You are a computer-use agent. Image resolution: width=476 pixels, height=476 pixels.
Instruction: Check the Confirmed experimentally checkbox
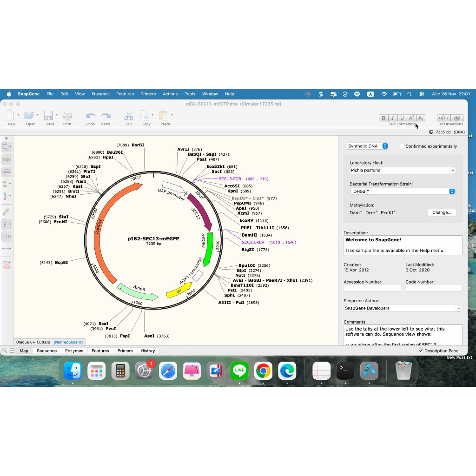click(402, 146)
